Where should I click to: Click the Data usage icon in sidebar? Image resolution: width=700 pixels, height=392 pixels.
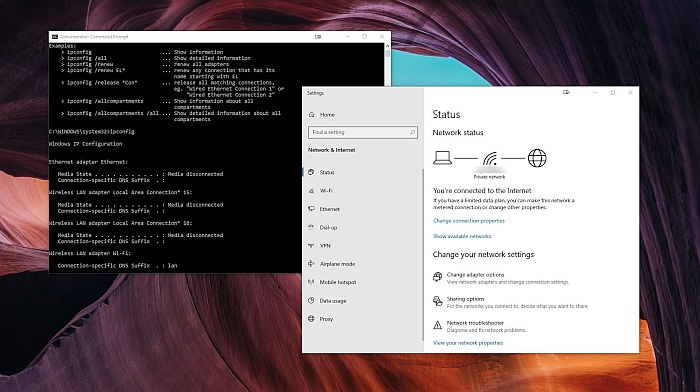(x=311, y=300)
